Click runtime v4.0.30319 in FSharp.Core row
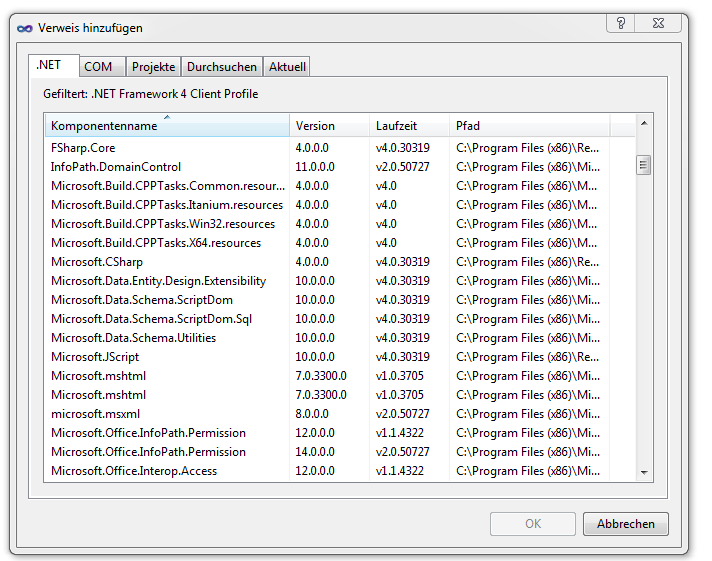The image size is (712, 561). (403, 148)
